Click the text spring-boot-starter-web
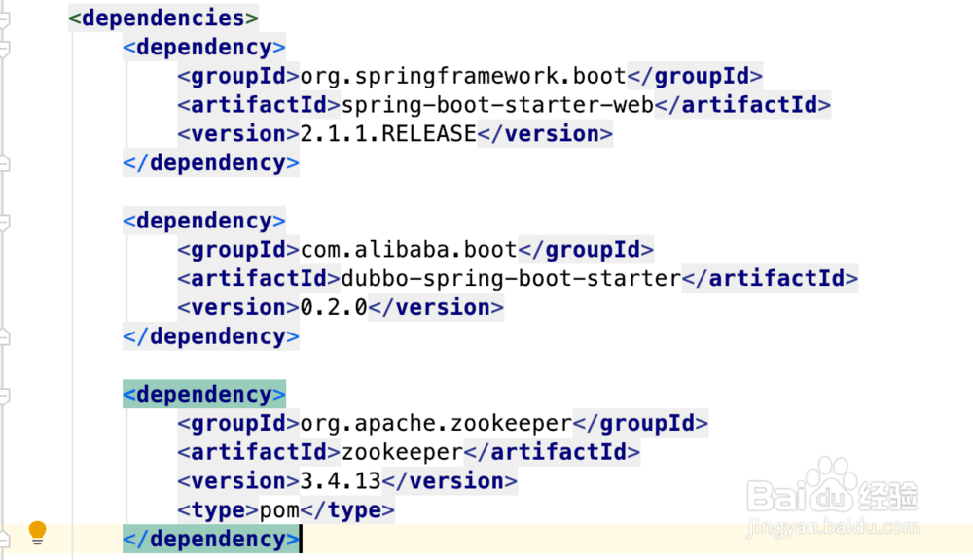 (497, 105)
